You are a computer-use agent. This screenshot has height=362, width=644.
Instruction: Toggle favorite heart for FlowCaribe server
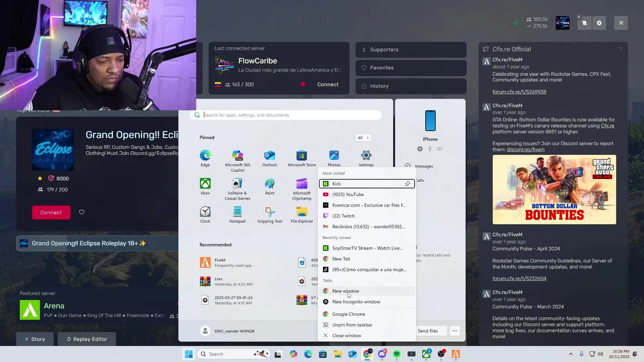tap(302, 84)
